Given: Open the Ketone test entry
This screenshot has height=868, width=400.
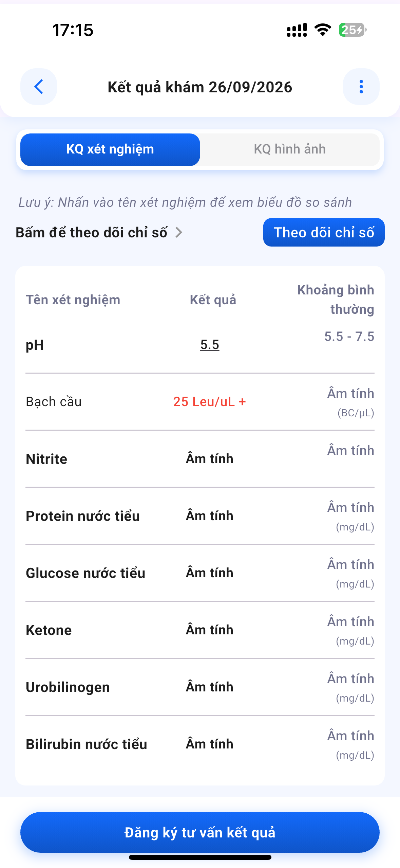Looking at the screenshot, I should click(x=49, y=630).
